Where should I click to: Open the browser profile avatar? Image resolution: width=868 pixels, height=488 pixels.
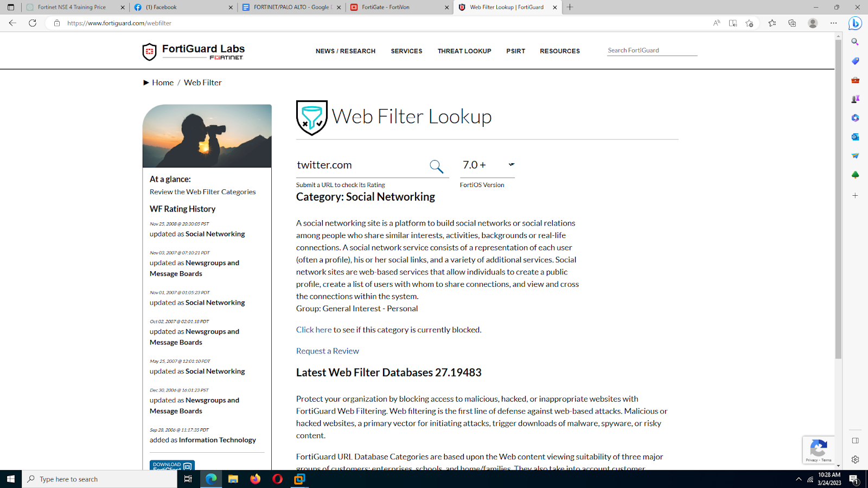pyautogui.click(x=813, y=23)
